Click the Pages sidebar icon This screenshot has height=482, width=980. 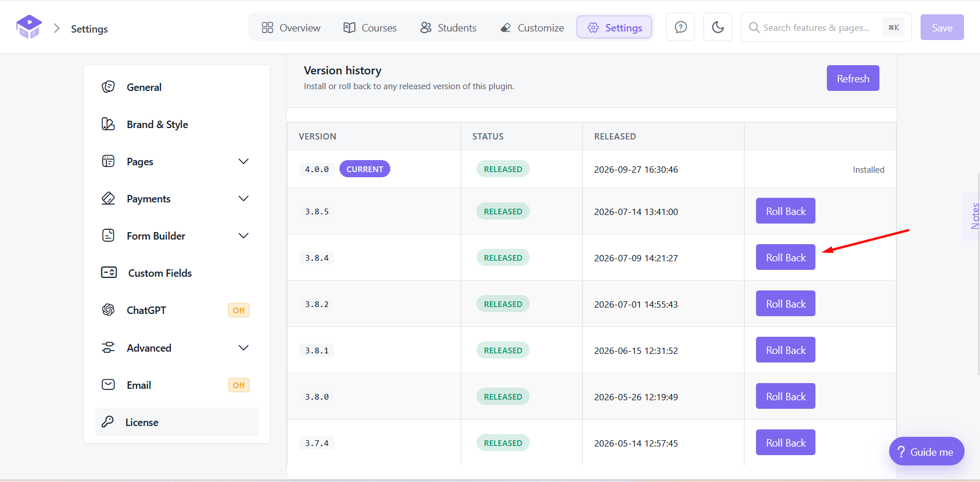tap(108, 161)
